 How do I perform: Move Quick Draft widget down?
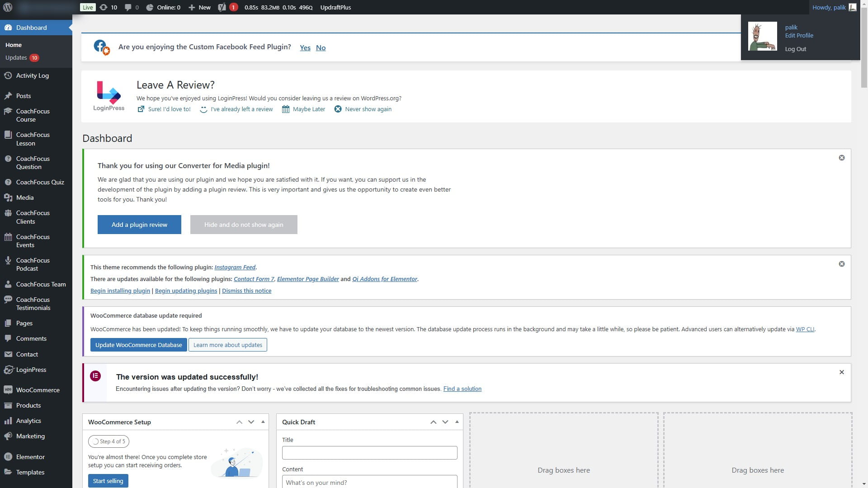coord(445,422)
